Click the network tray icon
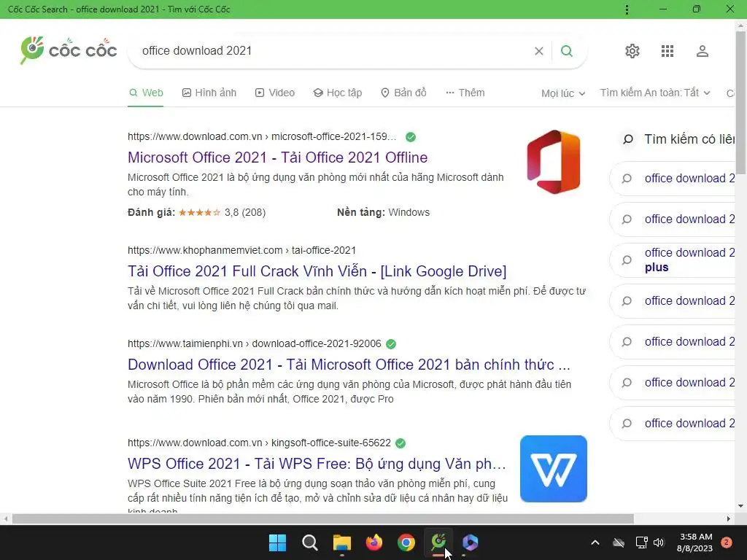This screenshot has height=560, width=747. 641,542
